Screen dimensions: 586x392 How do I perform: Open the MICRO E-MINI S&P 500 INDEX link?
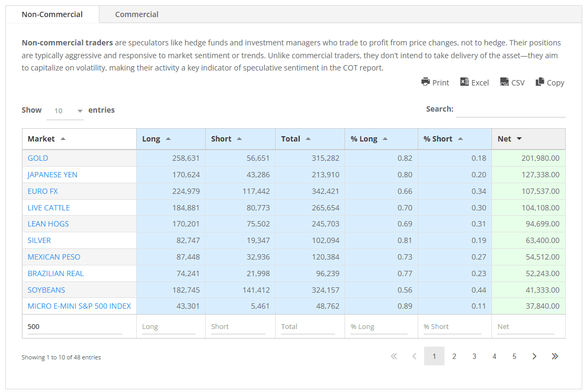click(79, 306)
